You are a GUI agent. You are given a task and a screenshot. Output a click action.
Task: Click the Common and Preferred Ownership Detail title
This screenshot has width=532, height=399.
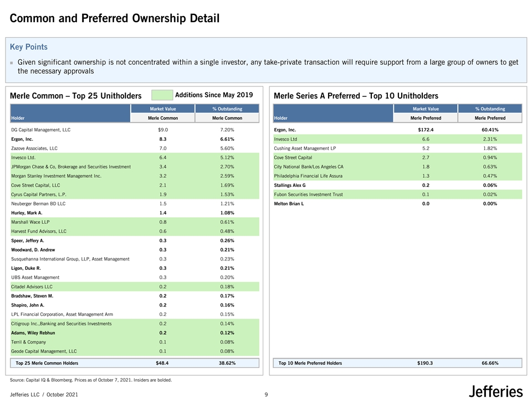115,19
